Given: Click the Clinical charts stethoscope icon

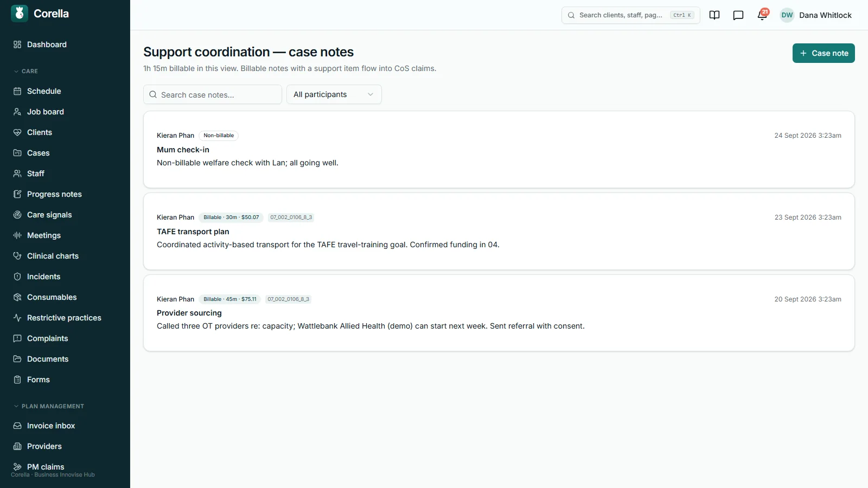Looking at the screenshot, I should click(x=17, y=256).
